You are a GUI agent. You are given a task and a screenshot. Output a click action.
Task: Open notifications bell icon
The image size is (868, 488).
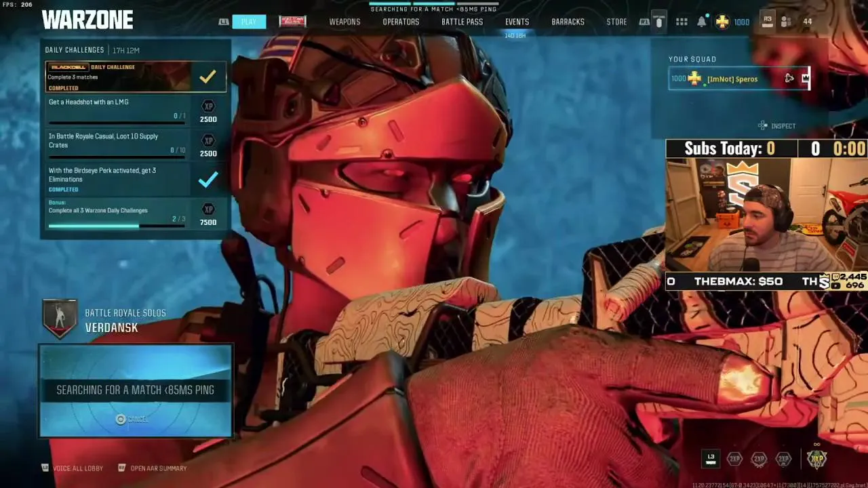click(702, 22)
